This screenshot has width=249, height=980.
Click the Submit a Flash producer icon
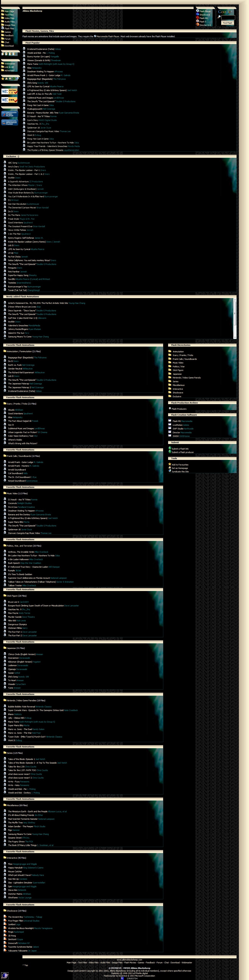point(170,452)
